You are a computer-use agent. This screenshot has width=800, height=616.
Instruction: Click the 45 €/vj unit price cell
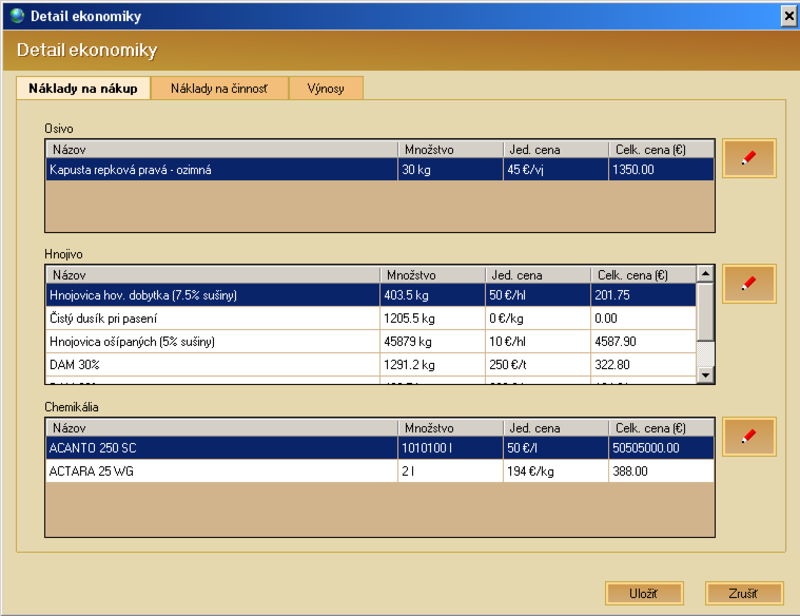click(556, 169)
